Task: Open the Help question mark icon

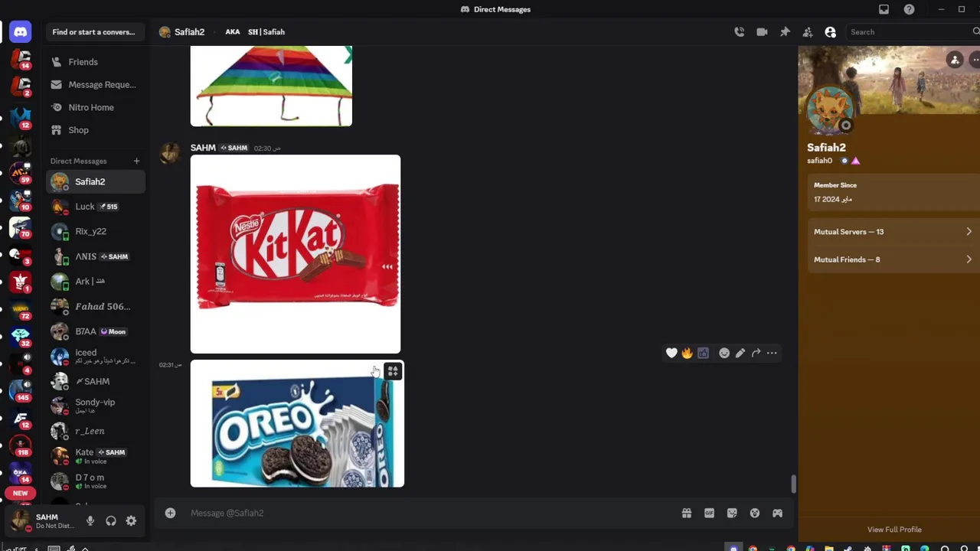Action: [909, 9]
